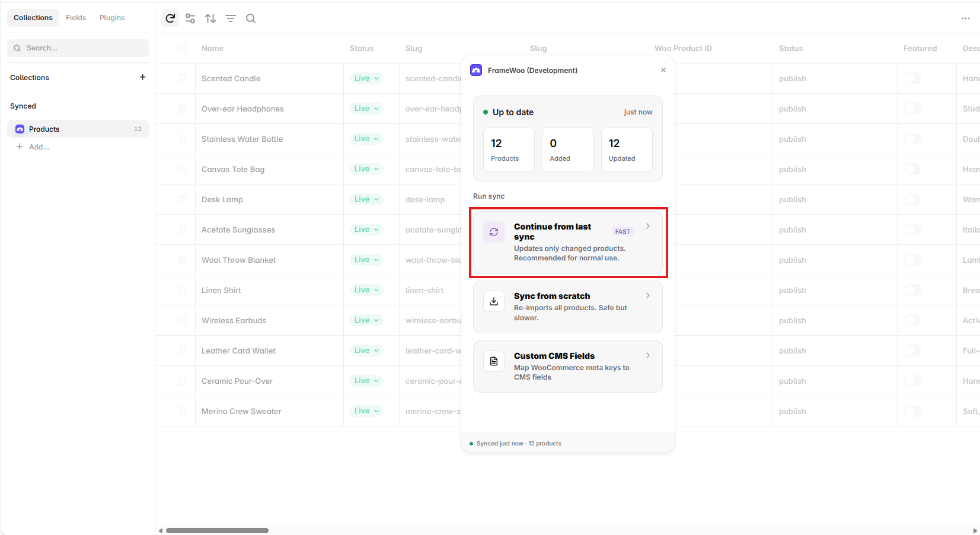
Task: Click the 12 Updated stat card
Action: click(627, 149)
